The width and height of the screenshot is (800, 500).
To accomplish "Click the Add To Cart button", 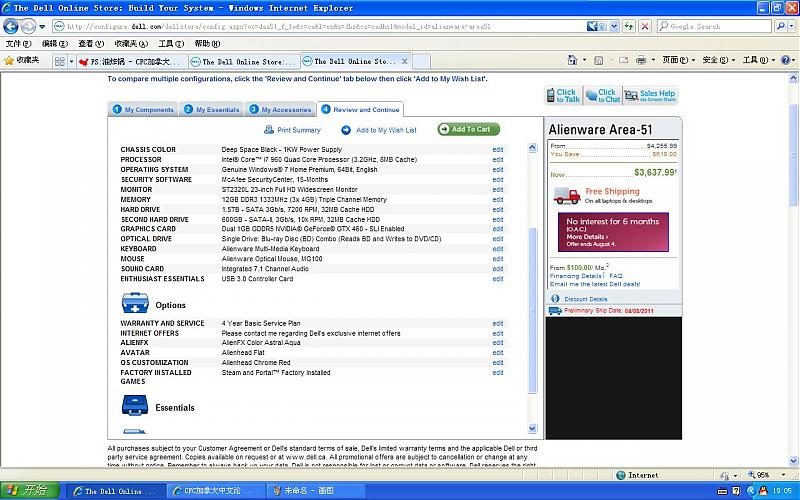I will tap(468, 129).
